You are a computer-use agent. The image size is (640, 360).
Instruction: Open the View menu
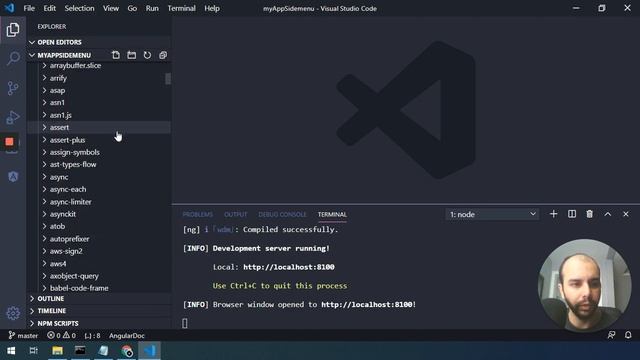pos(111,8)
